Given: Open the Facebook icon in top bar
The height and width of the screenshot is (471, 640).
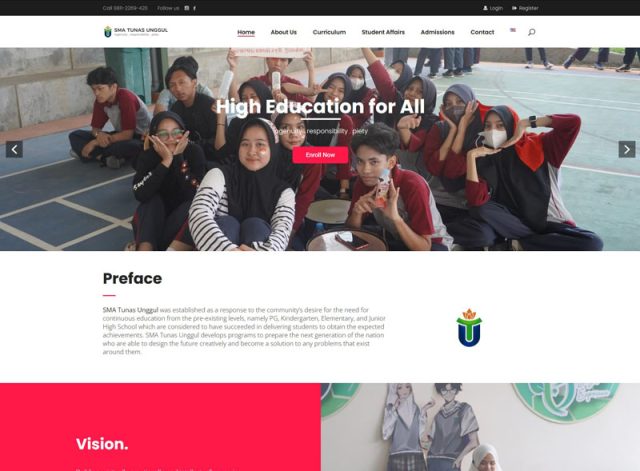Looking at the screenshot, I should (194, 8).
